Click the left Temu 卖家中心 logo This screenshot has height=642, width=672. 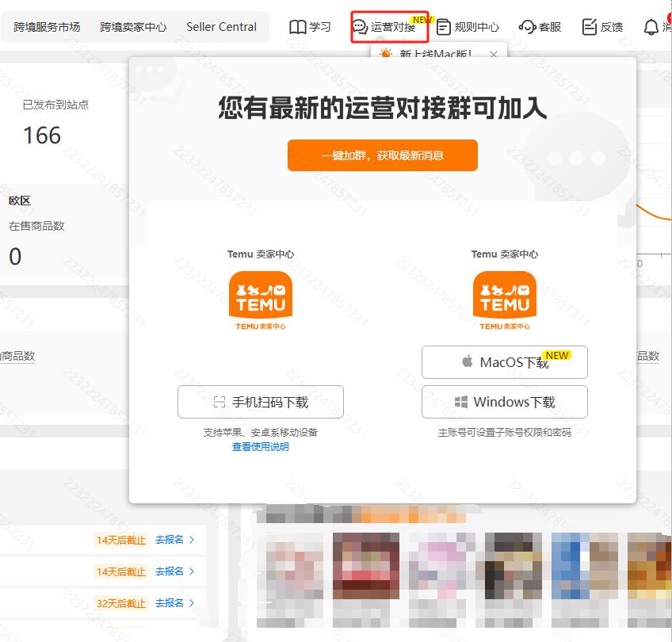[261, 301]
